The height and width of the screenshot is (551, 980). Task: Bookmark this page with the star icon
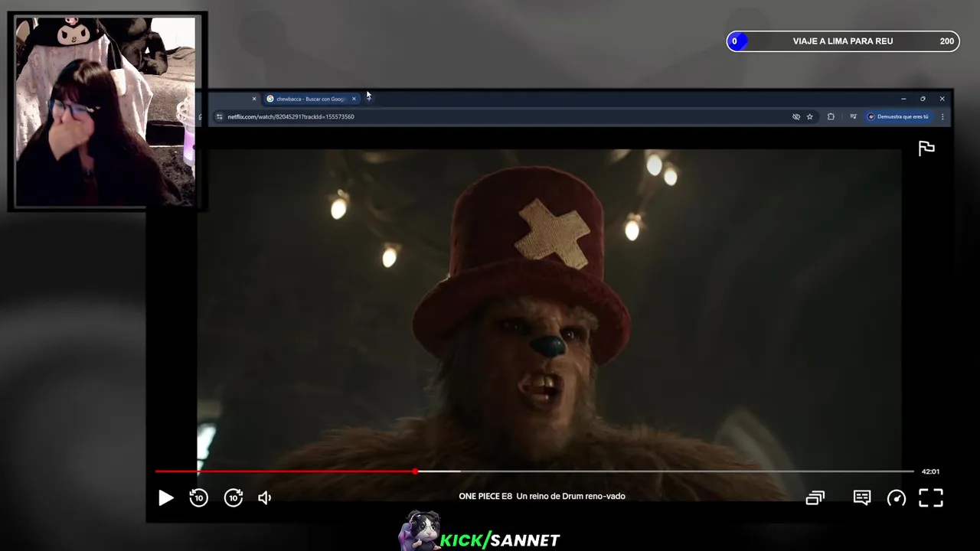pyautogui.click(x=809, y=117)
